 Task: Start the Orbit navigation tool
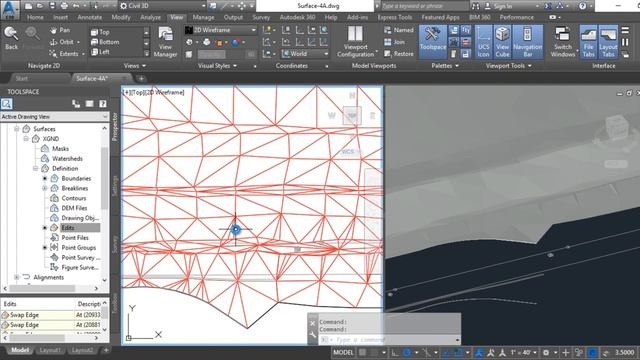pyautogui.click(x=62, y=42)
